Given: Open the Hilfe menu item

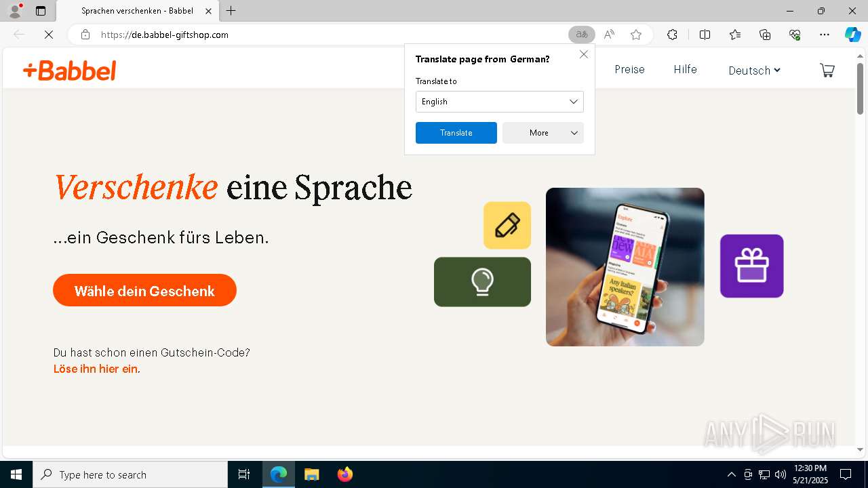Looking at the screenshot, I should point(685,69).
